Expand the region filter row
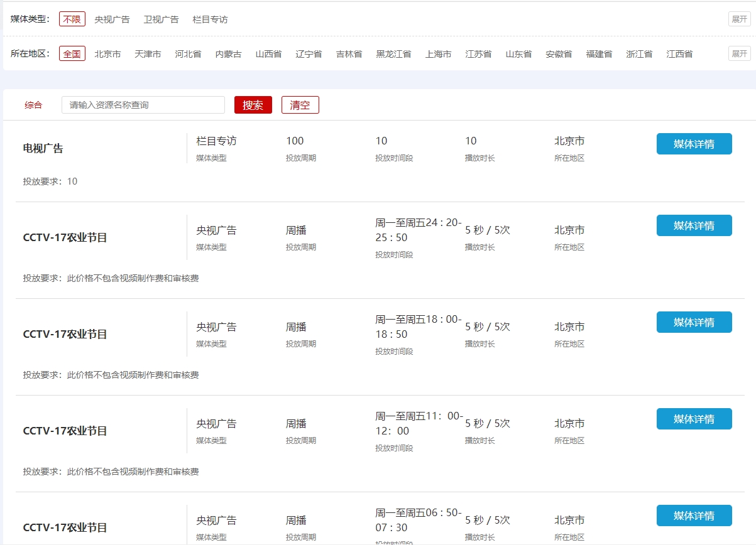756x545 pixels. click(x=739, y=54)
